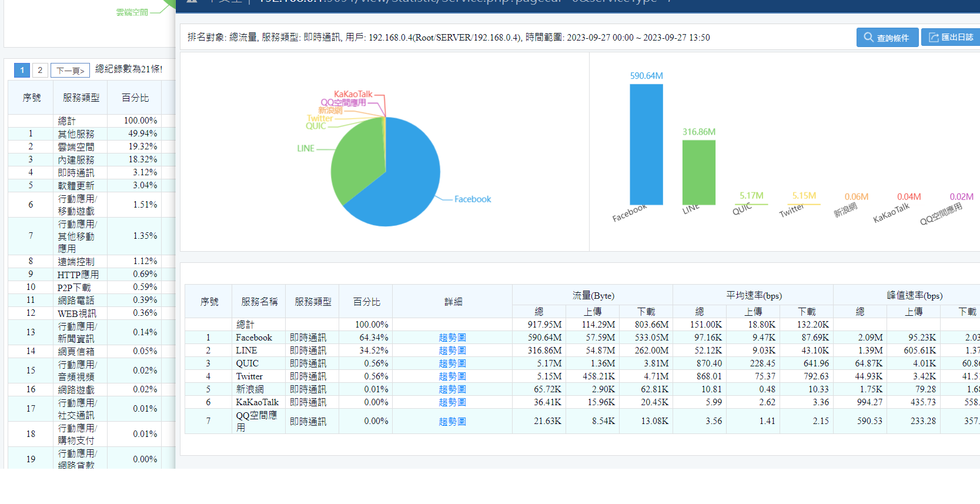980x504 pixels.
Task: Open 趨勢圖 link for Facebook row
Action: click(x=452, y=338)
